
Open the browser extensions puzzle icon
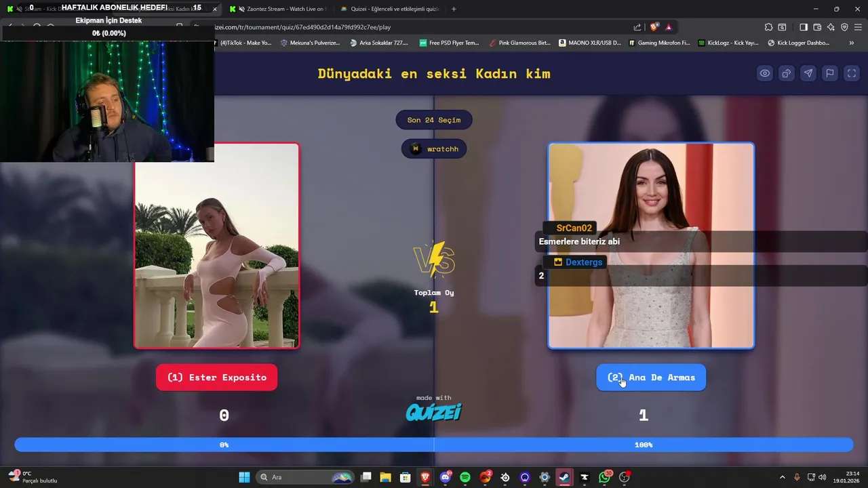[768, 27]
